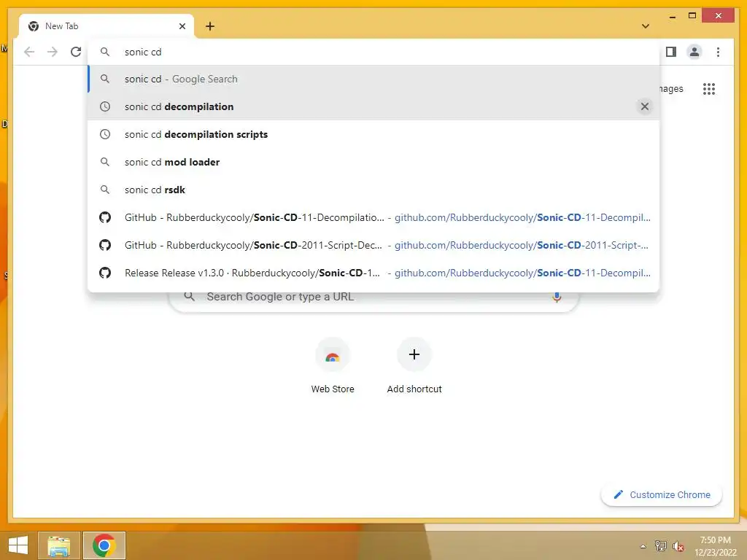The height and width of the screenshot is (560, 747).
Task: Open the taskbar clock showing 7:50 PM
Action: [x=715, y=546]
